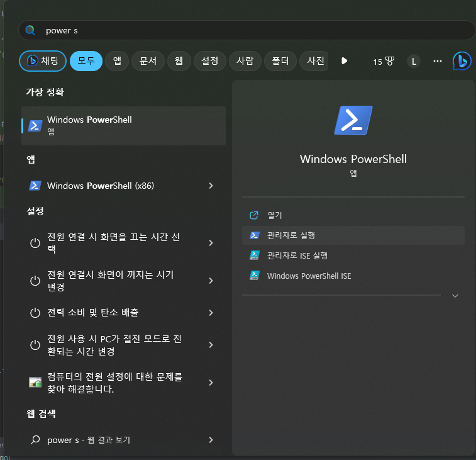Switch to the 웹 filter tab
Screen dimensions: 476x460
[179, 61]
